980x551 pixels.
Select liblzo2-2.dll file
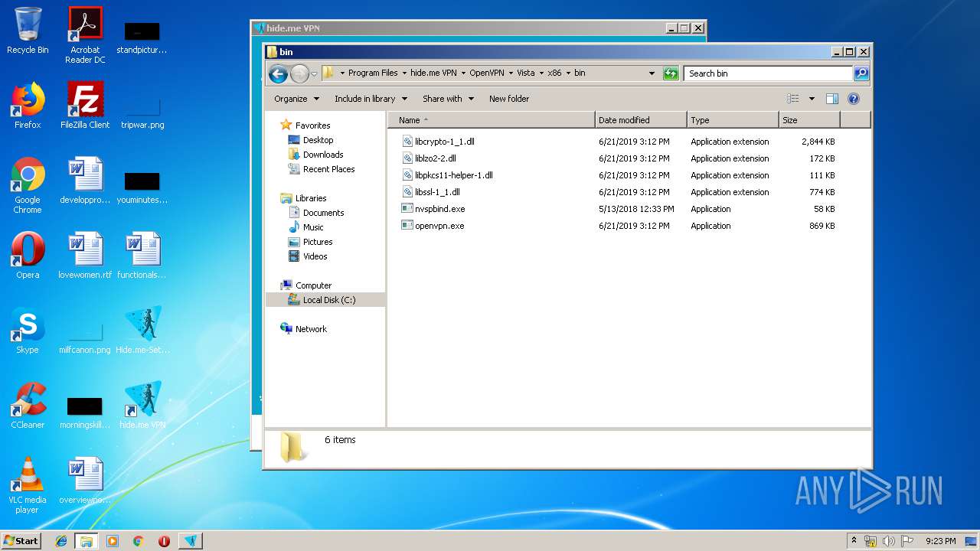435,158
